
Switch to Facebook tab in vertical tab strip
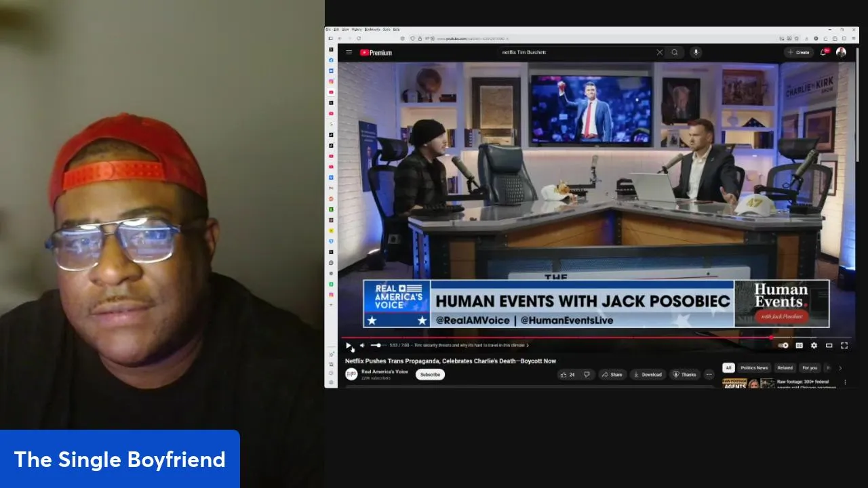[331, 60]
